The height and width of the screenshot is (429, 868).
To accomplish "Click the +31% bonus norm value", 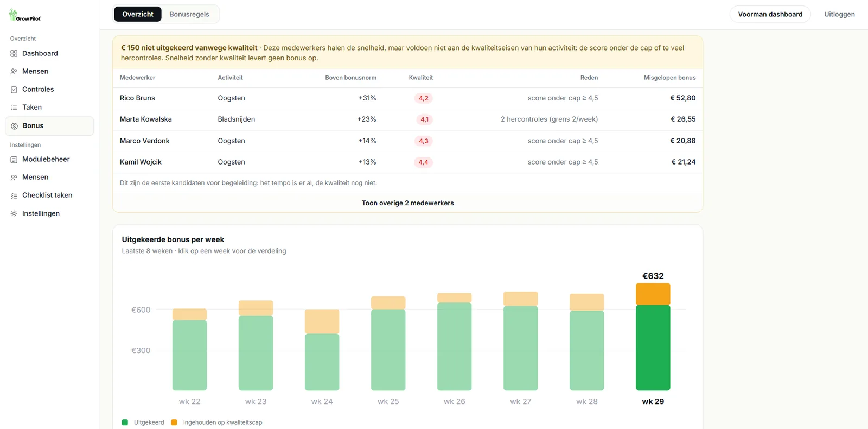I will 367,98.
